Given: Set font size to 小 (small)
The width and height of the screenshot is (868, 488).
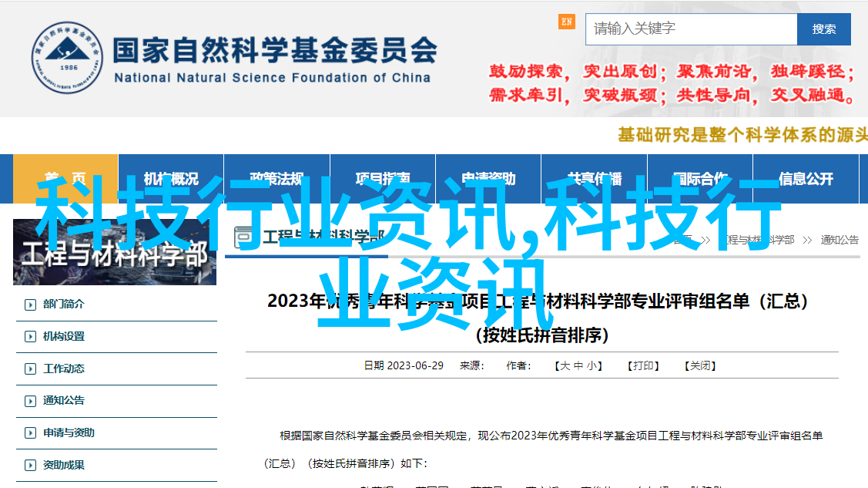Looking at the screenshot, I should [592, 366].
